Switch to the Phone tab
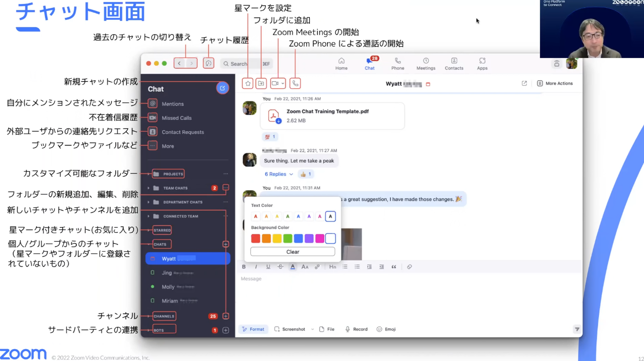Viewport: 644px width, 361px height. (398, 64)
